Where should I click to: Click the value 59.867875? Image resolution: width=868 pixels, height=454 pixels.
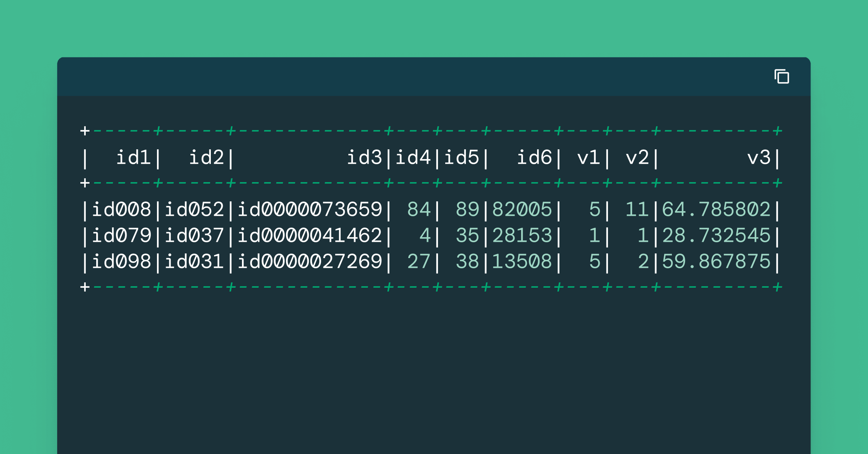pos(716,262)
